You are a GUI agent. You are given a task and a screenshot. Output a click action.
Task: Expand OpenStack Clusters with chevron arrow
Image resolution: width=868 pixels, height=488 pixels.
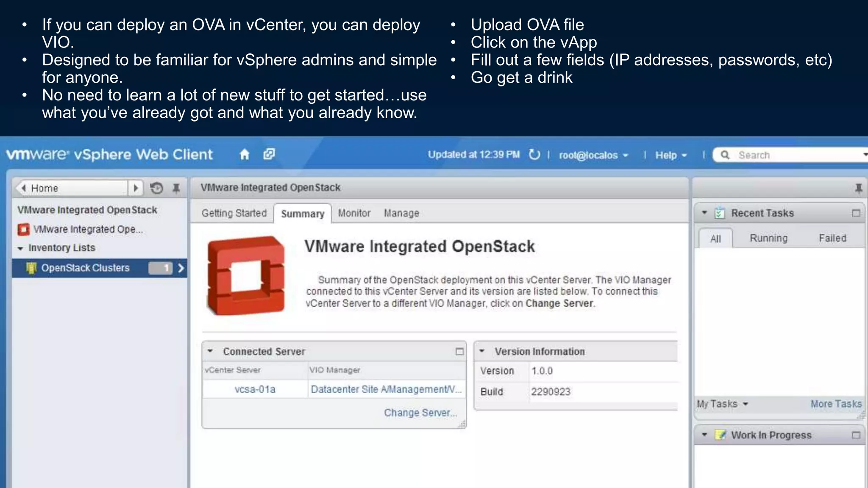coord(181,268)
